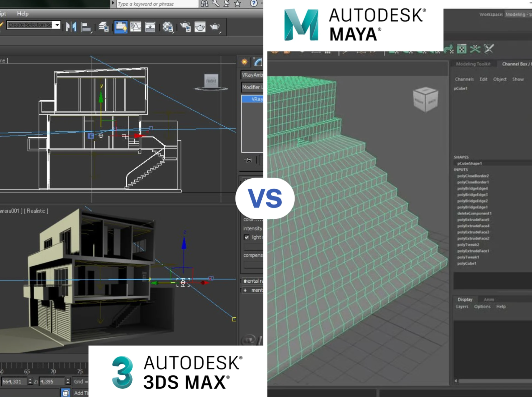Open the Help menu in 3ds Max
Viewport: 532px width, 397px height.
pos(23,14)
